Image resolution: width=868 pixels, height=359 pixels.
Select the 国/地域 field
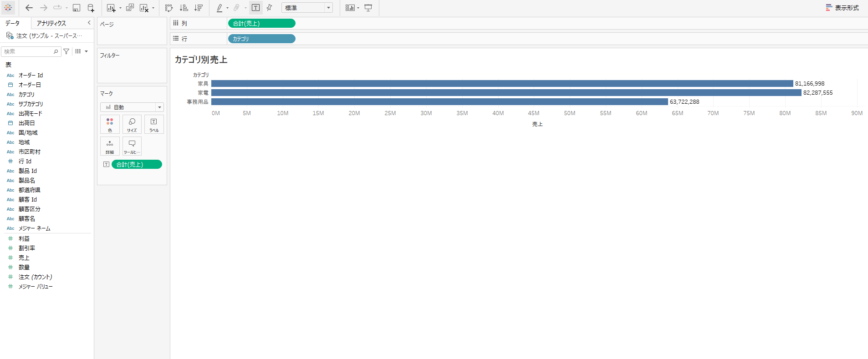tap(28, 133)
